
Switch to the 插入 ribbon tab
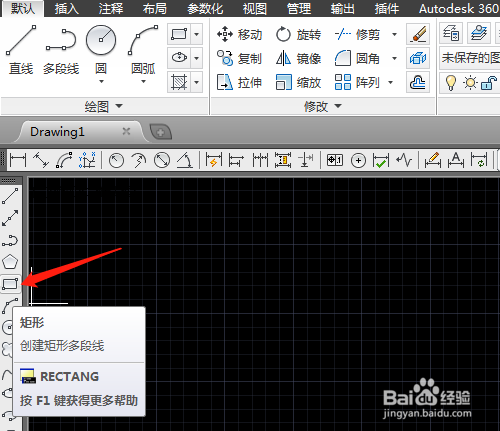pos(67,8)
